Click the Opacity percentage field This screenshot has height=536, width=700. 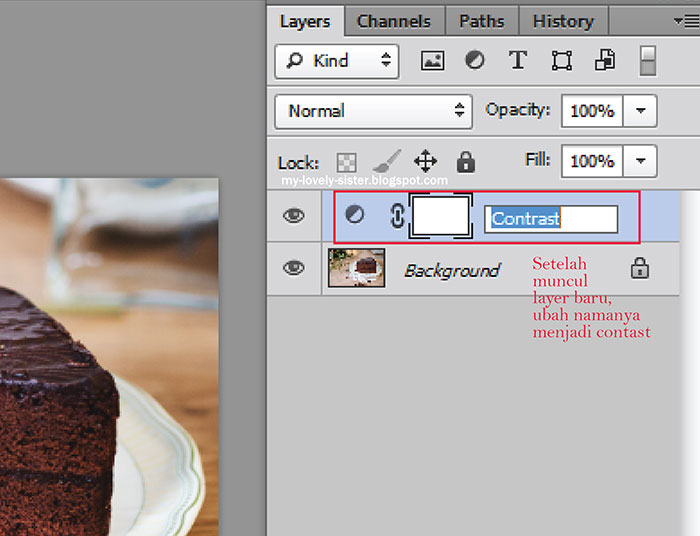point(592,111)
